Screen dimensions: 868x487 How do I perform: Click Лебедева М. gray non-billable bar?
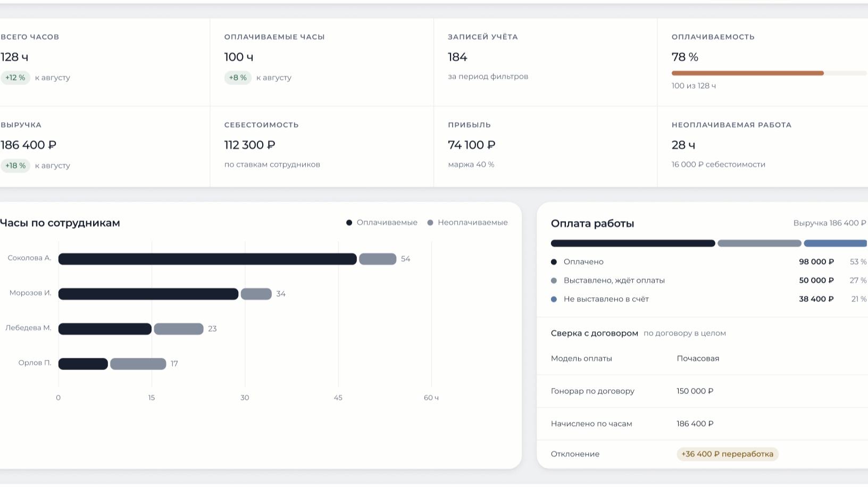pos(179,329)
